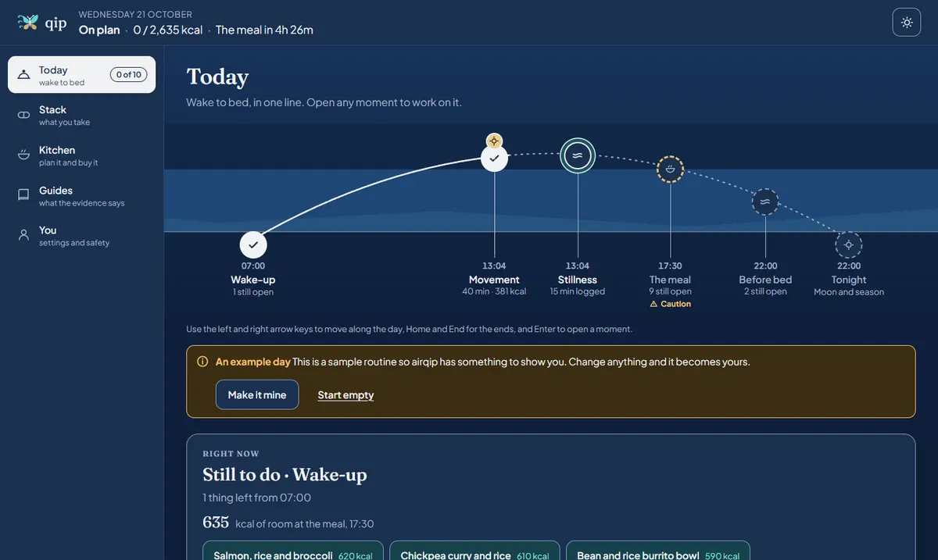Image resolution: width=938 pixels, height=560 pixels.
Task: Open the You settings and safety section
Action: (82, 236)
